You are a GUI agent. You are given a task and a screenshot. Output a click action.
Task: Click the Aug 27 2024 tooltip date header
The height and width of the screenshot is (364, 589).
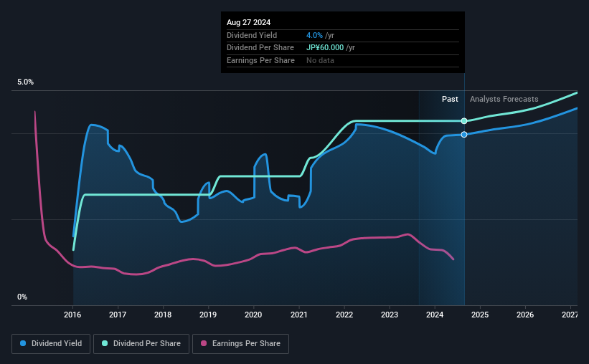pos(249,22)
